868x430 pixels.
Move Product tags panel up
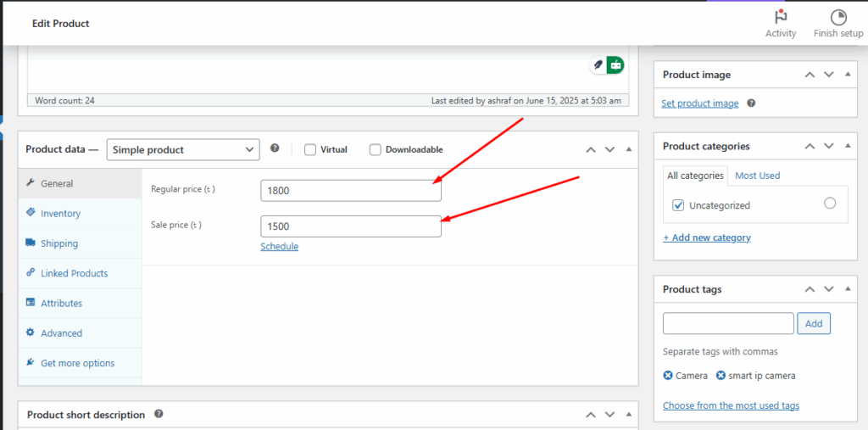tap(810, 289)
